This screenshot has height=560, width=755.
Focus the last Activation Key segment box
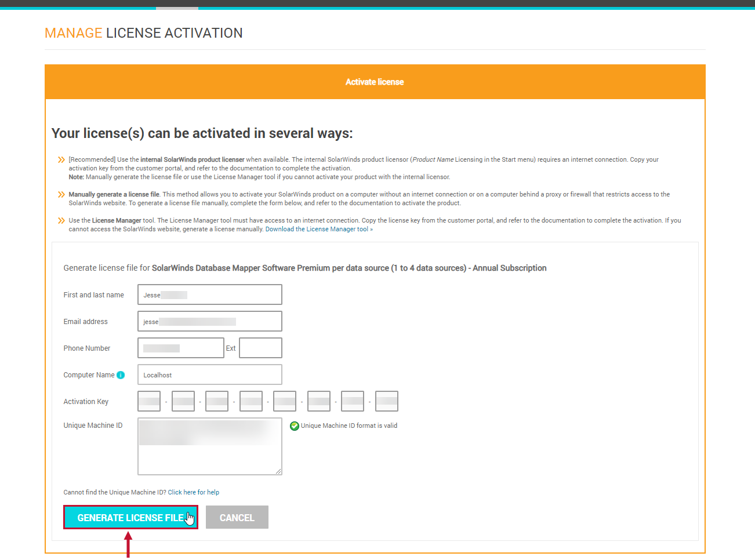[387, 401]
